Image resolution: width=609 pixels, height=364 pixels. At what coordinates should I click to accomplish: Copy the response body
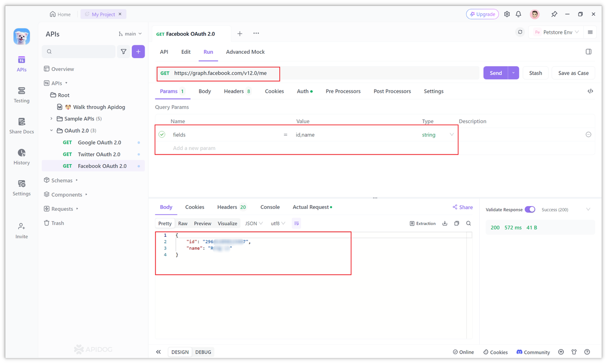pyautogui.click(x=457, y=223)
